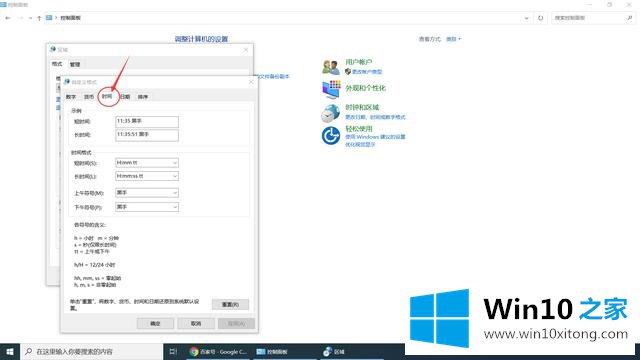The width and height of the screenshot is (640, 360).
Task: Open 外观和个性化 heading link
Action: (x=365, y=88)
